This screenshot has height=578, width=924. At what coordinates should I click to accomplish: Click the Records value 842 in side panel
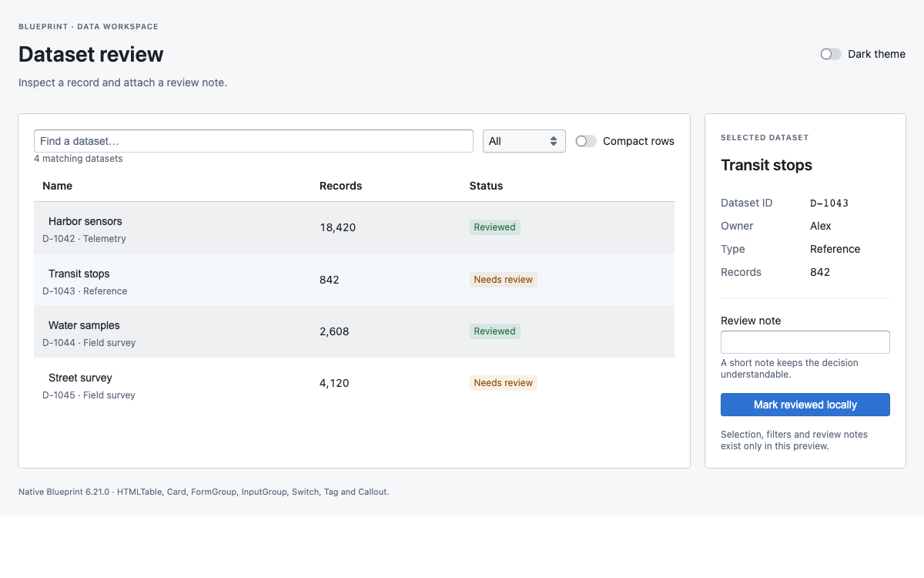tap(820, 272)
